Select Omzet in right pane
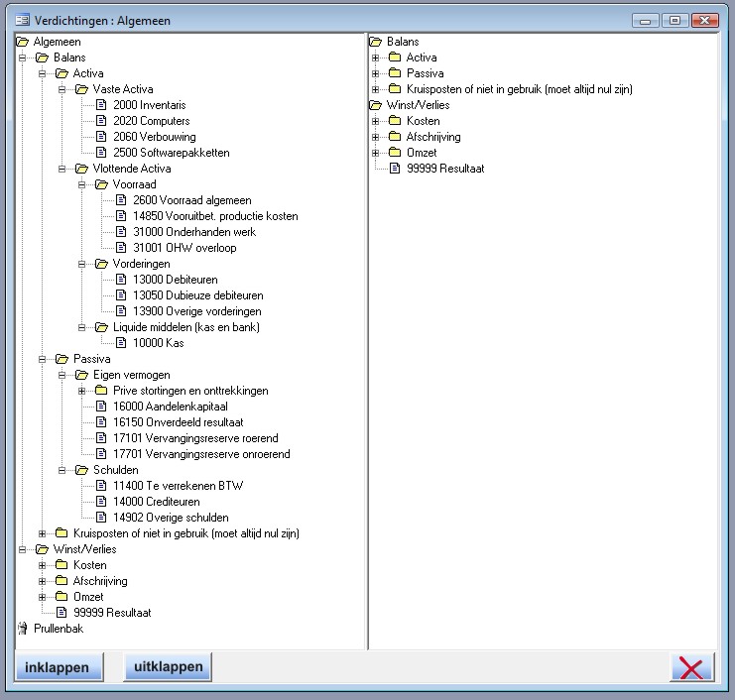 point(422,153)
